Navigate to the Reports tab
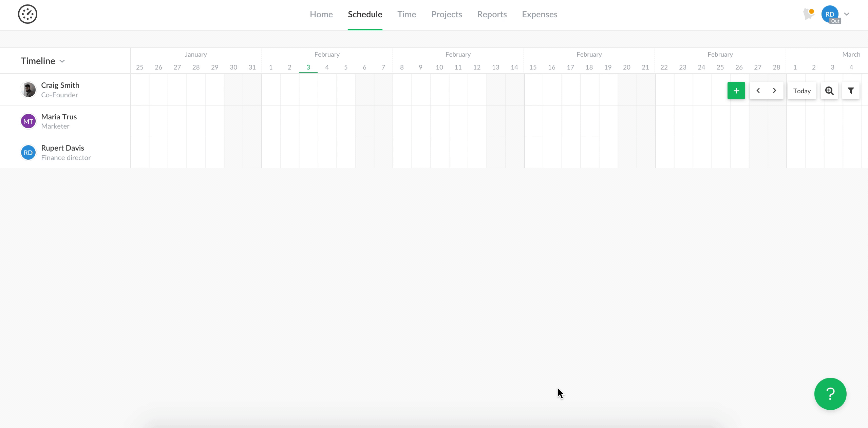868x428 pixels. tap(492, 14)
